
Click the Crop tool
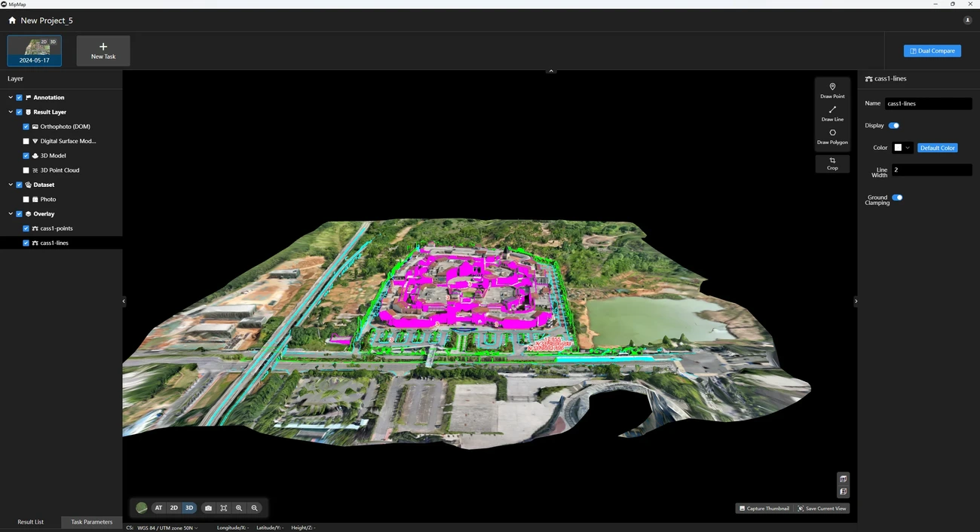coord(832,164)
